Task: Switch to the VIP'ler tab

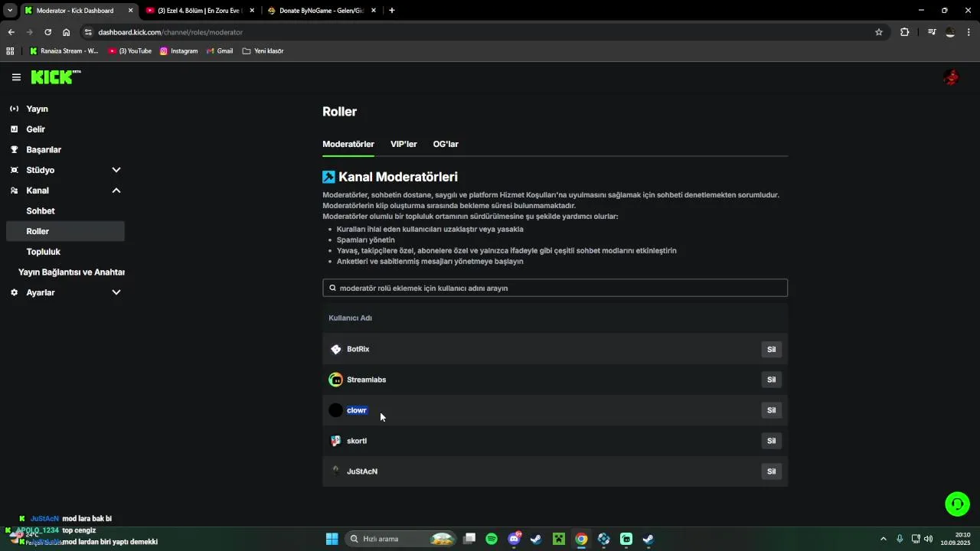Action: click(x=403, y=144)
